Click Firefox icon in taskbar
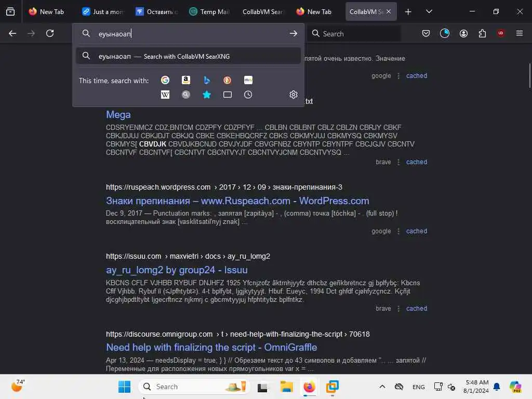 pos(309,387)
